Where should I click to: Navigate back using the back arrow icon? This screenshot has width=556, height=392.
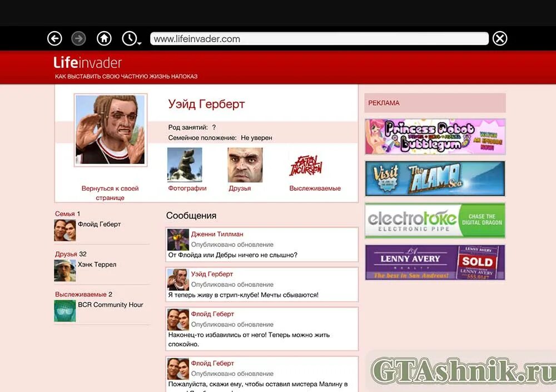(x=54, y=38)
